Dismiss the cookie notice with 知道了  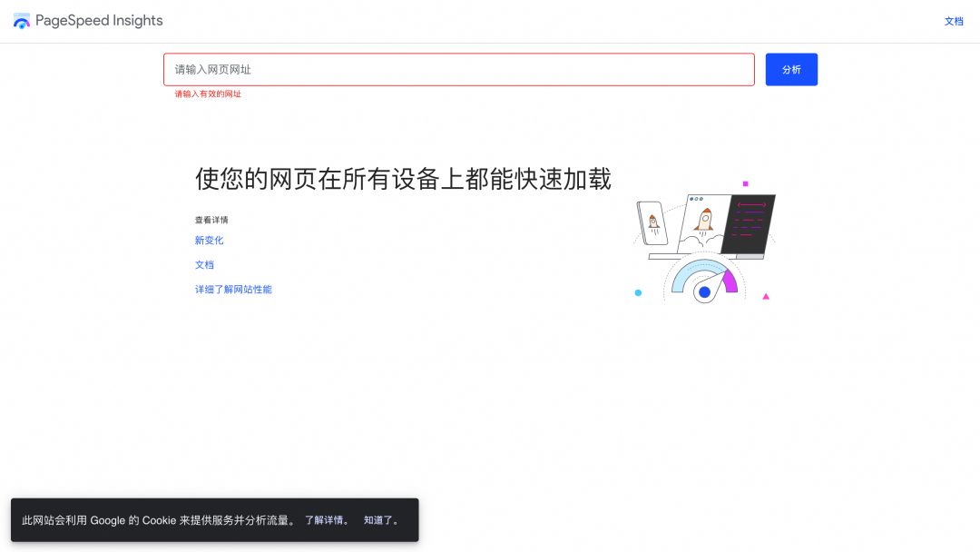pos(381,520)
